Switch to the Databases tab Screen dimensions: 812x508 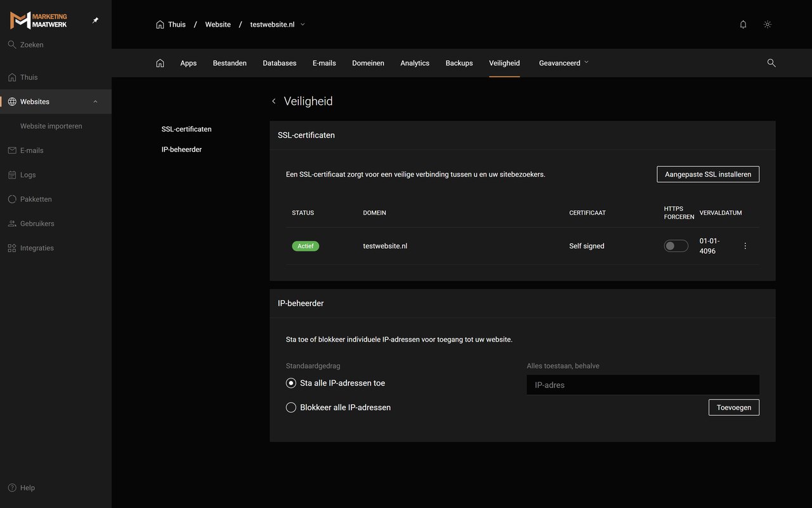pos(280,63)
